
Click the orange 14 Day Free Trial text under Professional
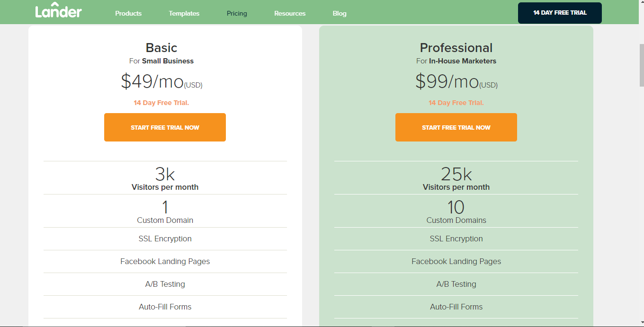456,103
